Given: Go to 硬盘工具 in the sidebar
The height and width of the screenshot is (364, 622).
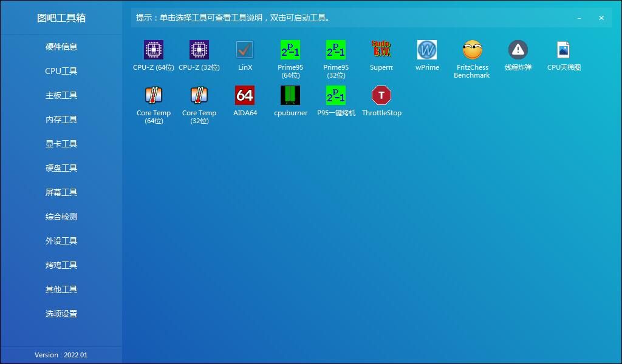Looking at the screenshot, I should point(61,168).
